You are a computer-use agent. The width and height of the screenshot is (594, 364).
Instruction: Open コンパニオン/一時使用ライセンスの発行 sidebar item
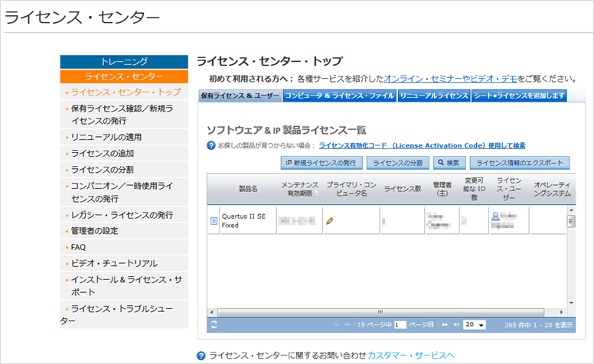point(124,192)
